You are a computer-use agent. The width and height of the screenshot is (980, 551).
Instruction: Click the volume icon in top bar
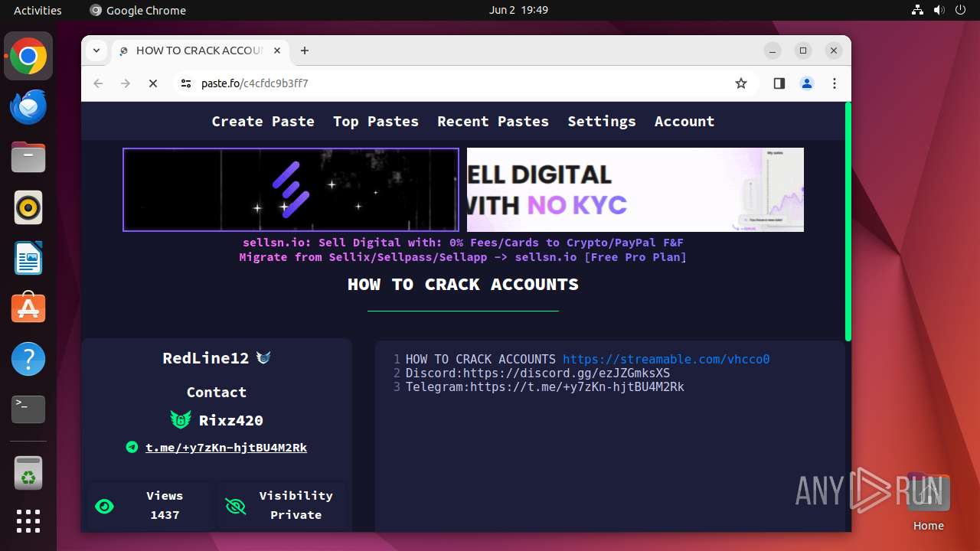(x=939, y=10)
